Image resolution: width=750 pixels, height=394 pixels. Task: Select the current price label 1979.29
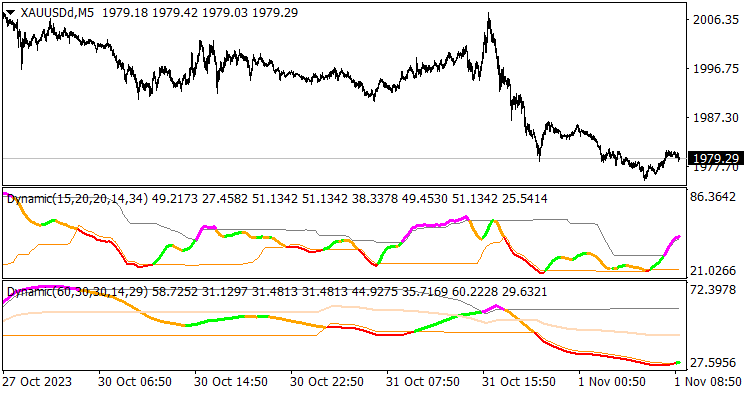click(x=716, y=158)
